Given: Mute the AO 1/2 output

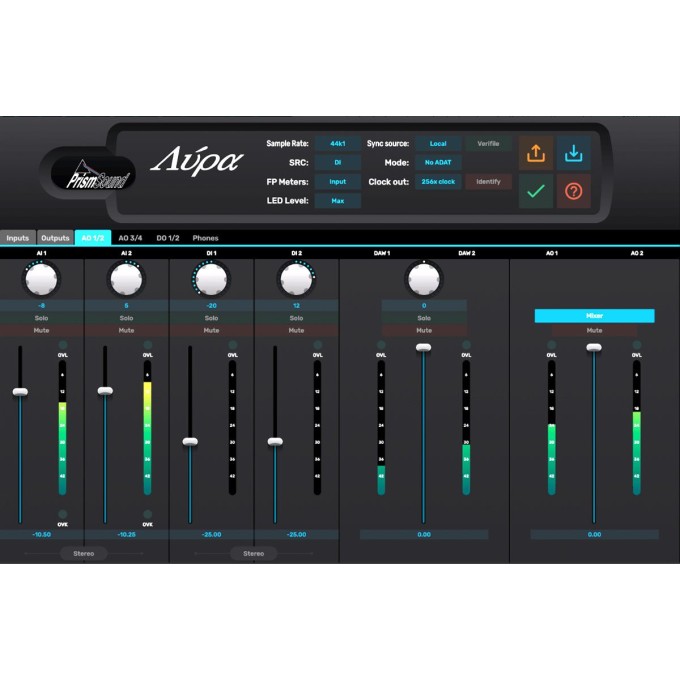Looking at the screenshot, I should [x=594, y=330].
